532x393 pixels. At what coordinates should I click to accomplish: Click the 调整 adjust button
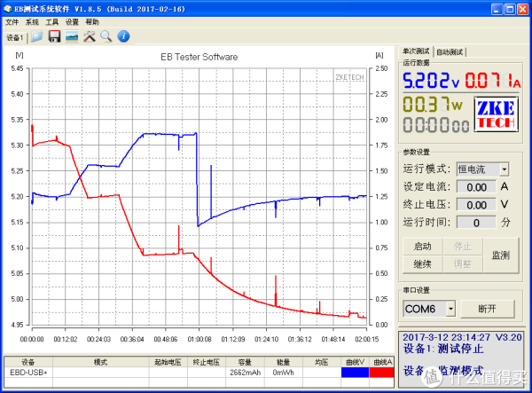click(x=463, y=264)
